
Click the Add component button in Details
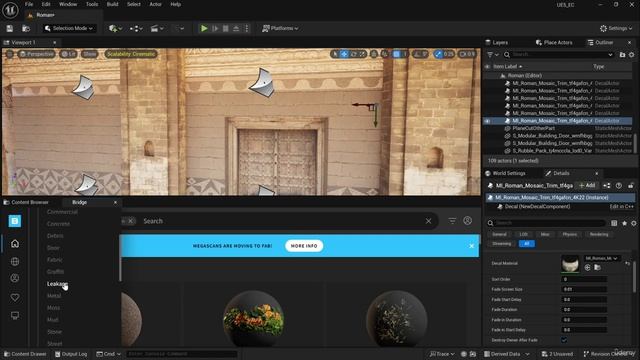tap(587, 185)
